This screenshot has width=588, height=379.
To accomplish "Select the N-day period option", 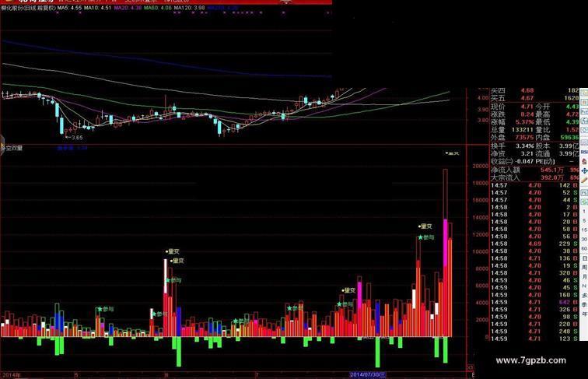I will tap(584, 286).
